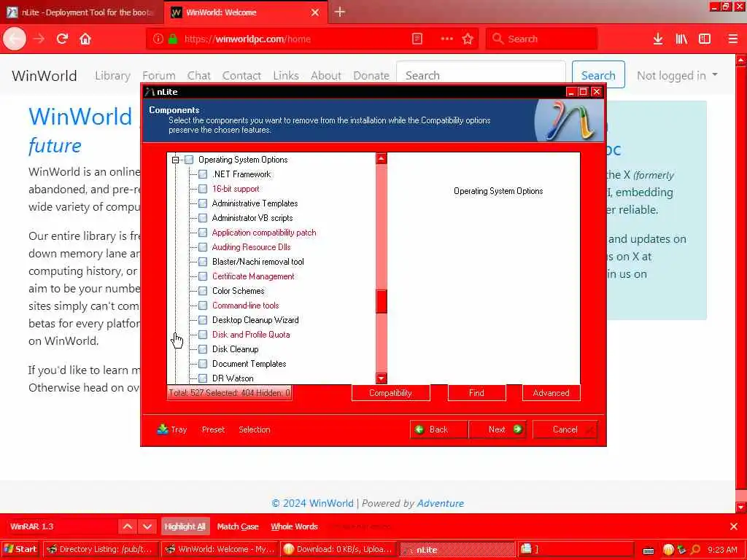
Task: Click the Find button in nLite
Action: [x=476, y=393]
